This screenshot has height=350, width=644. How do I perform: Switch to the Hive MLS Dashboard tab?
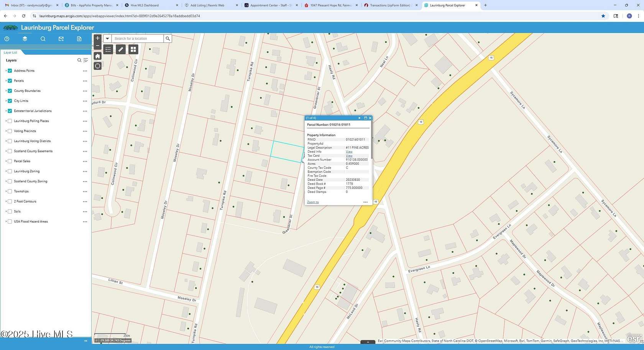(x=145, y=5)
